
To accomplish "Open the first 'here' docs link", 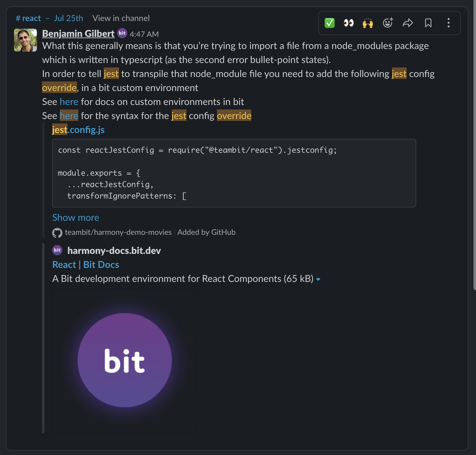I will (69, 102).
